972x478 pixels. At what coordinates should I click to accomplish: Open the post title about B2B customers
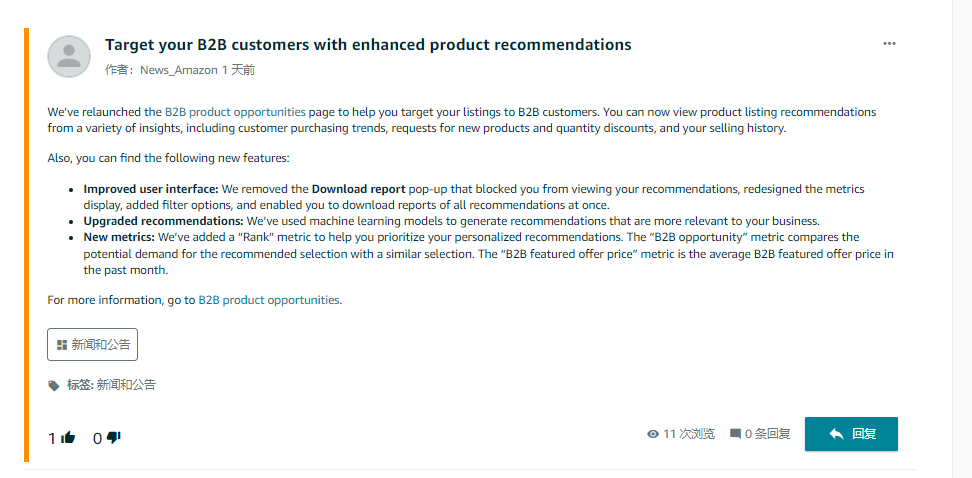point(368,45)
